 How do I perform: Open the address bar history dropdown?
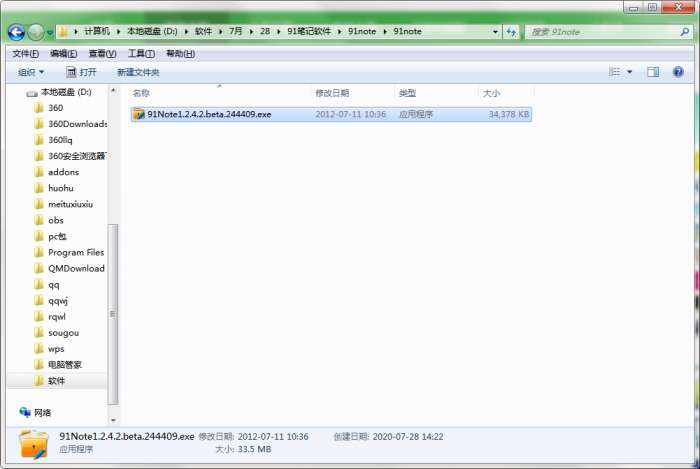tap(495, 32)
